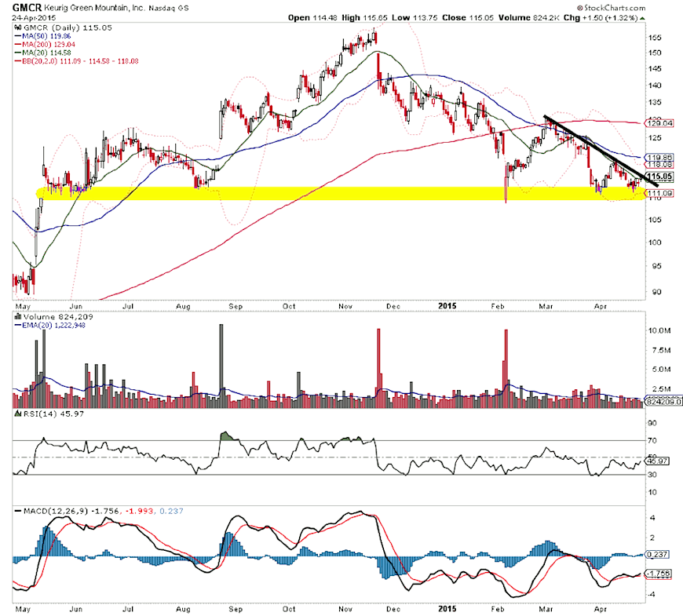Screen dimensions: 683x616
Task: Click the Close 115.05 header value
Action: (468, 18)
